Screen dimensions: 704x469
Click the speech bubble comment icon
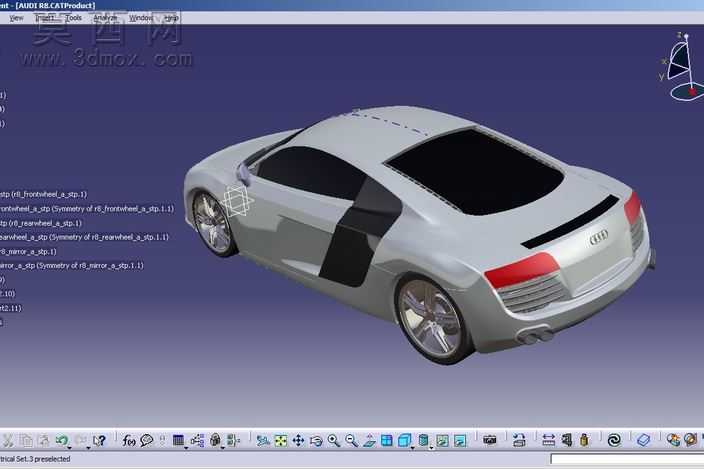tap(146, 441)
